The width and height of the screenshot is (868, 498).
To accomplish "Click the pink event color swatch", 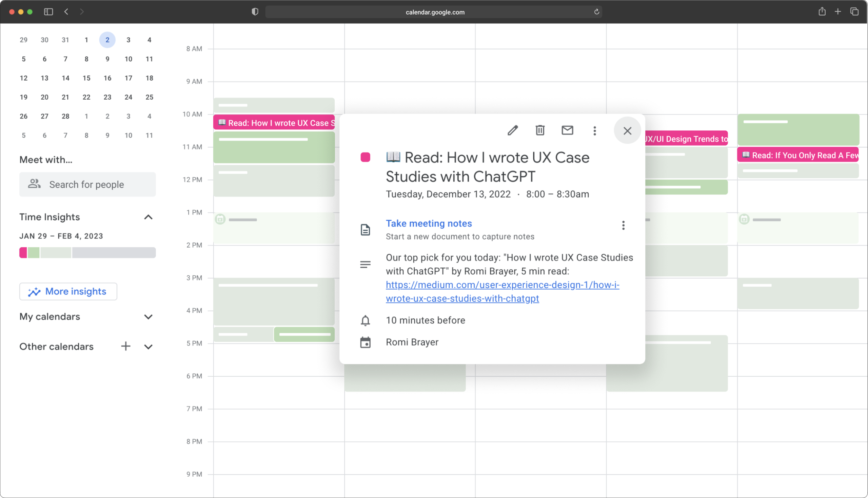I will click(x=365, y=157).
